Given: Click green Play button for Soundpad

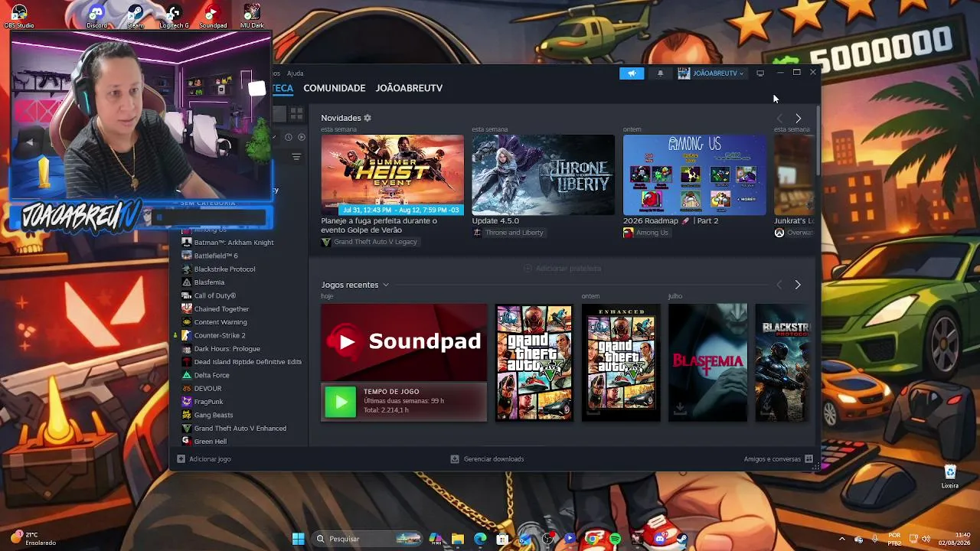Looking at the screenshot, I should tap(341, 402).
